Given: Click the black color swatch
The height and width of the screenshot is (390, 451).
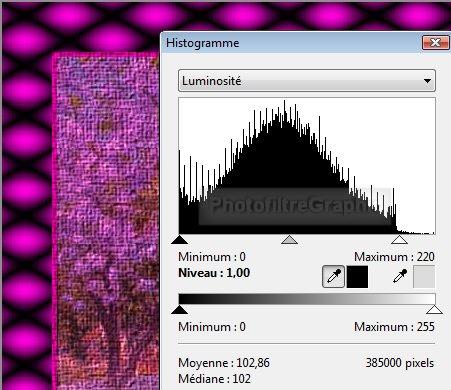Looking at the screenshot, I should 357,277.
